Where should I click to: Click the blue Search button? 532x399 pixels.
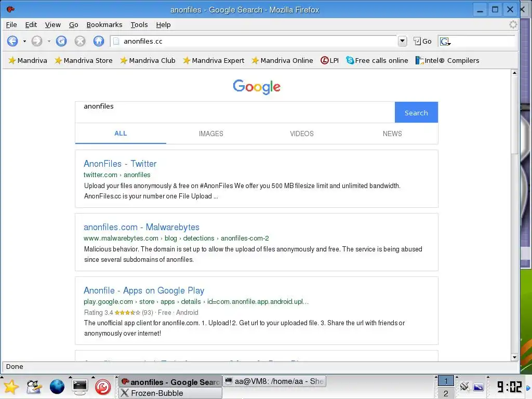(416, 112)
